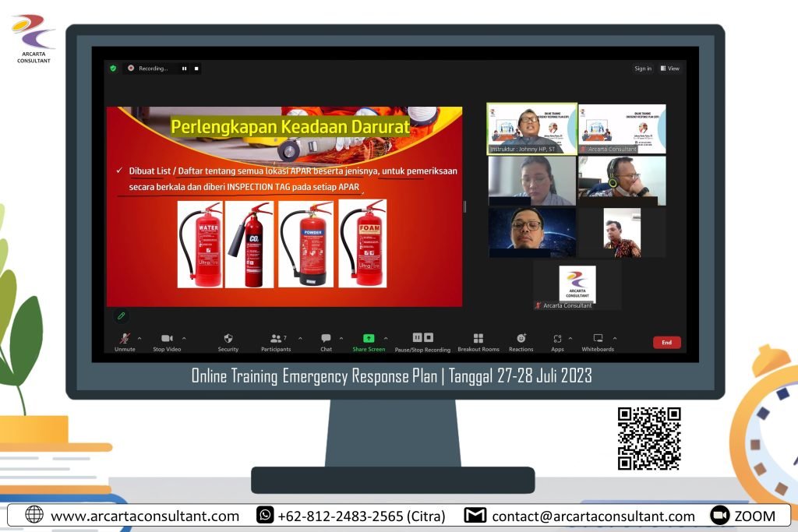This screenshot has height=532, width=798.
Task: Unmute the microphone in Zoom toolbar
Action: (x=125, y=339)
